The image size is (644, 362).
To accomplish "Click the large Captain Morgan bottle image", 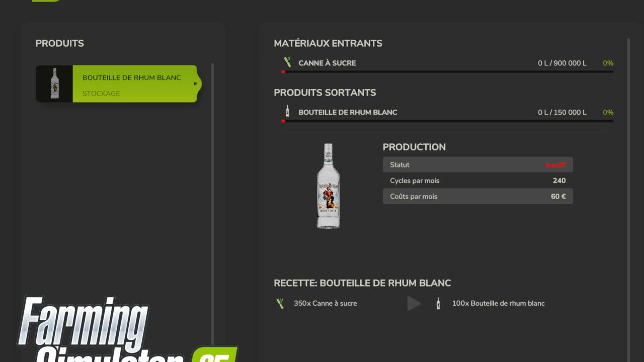I will point(328,186).
